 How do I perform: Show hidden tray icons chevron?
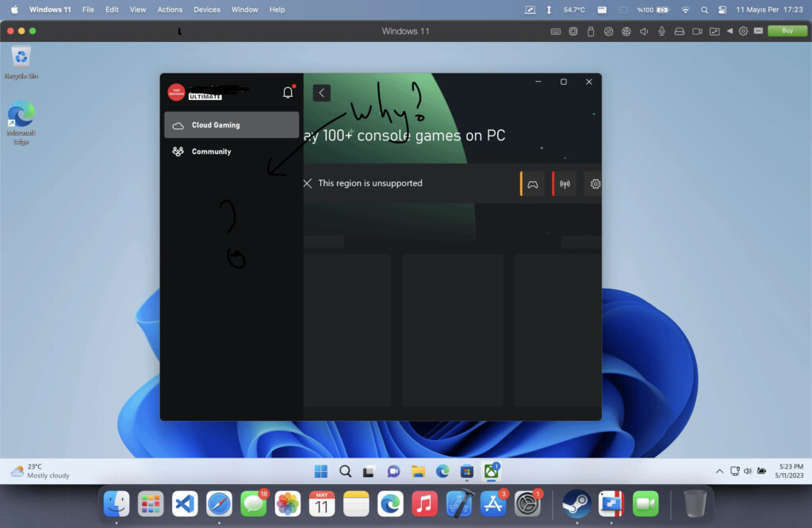719,471
